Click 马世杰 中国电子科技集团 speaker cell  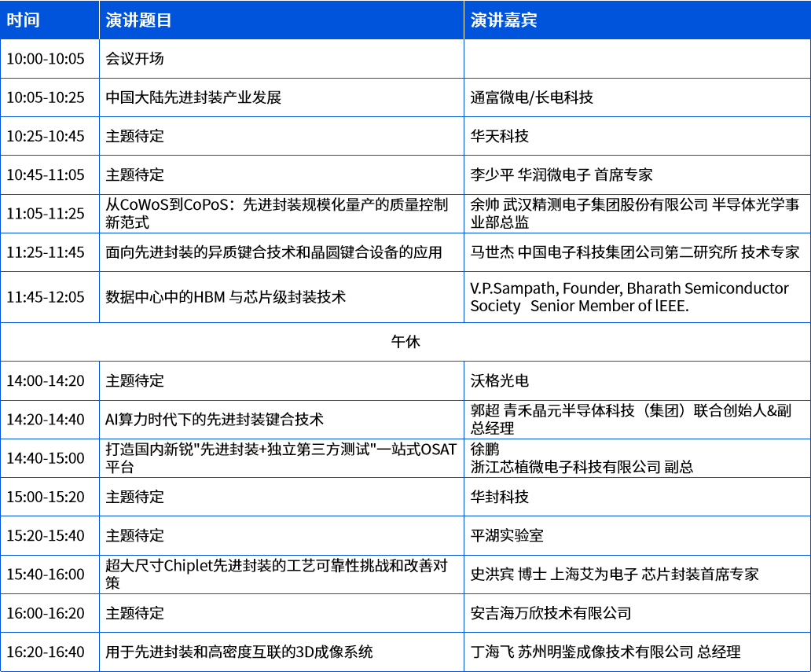pos(637,252)
